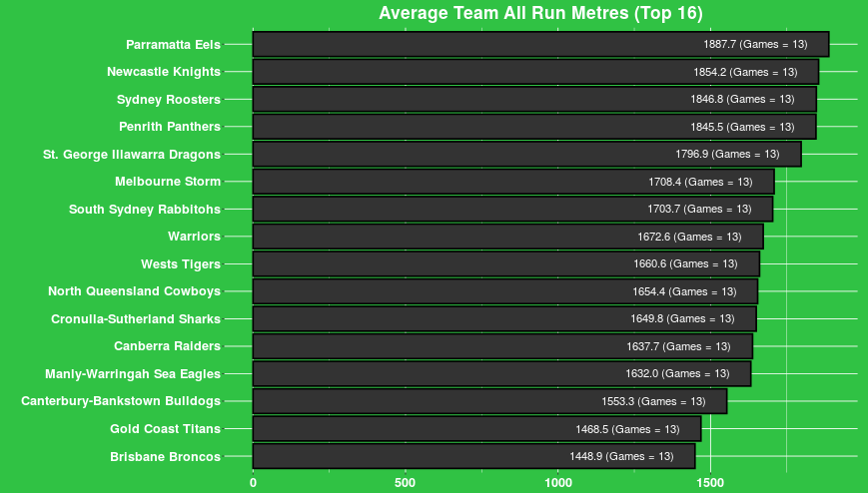
Task: Click the 1500 x-axis tick label
Action: (x=711, y=482)
